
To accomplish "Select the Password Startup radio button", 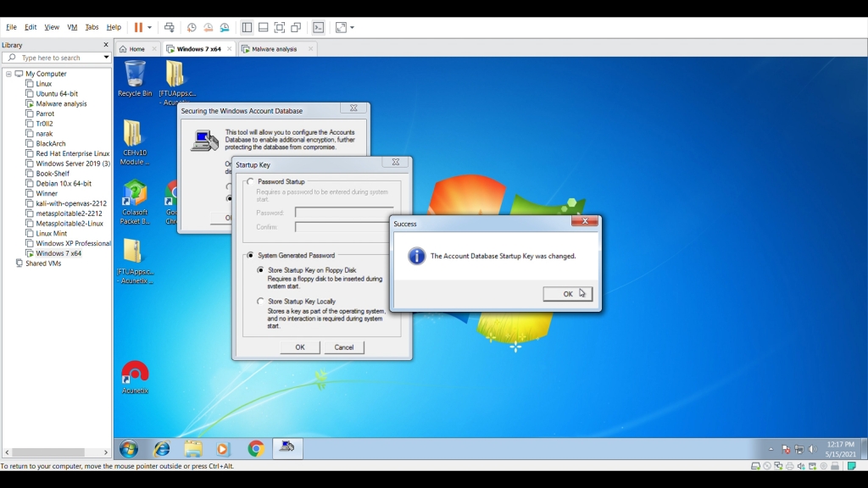I will pos(251,181).
